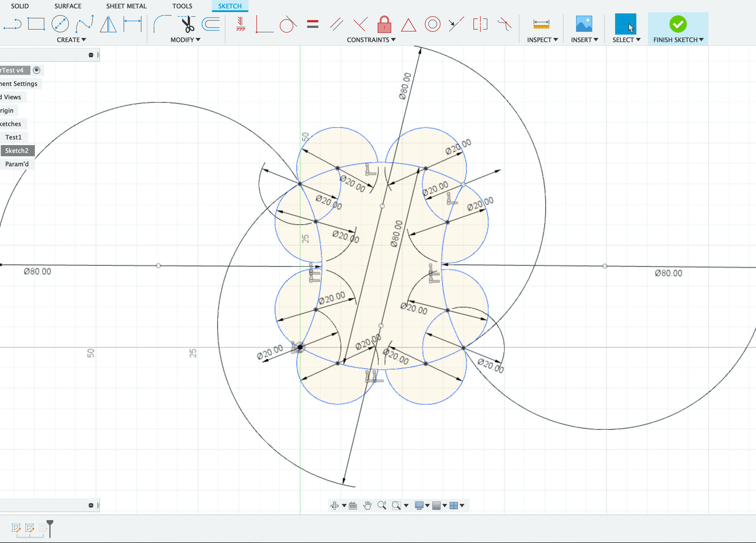The width and height of the screenshot is (756, 543).
Task: Open the Measure inspect tool
Action: coord(541,24)
